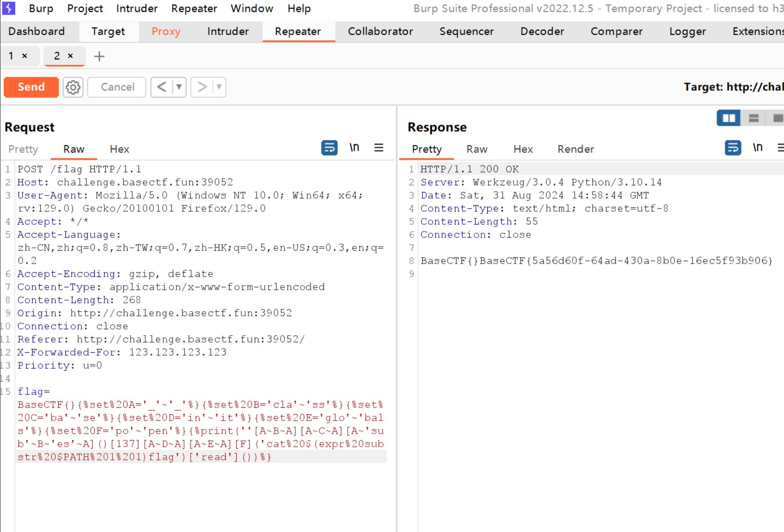Click the Burp Suite lightning logo icon
The image size is (784, 532).
coord(9,8)
